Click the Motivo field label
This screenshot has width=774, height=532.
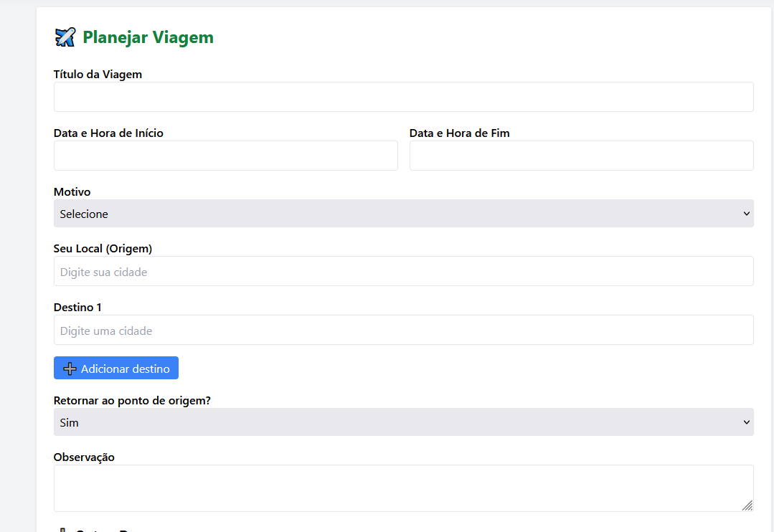pyautogui.click(x=72, y=192)
